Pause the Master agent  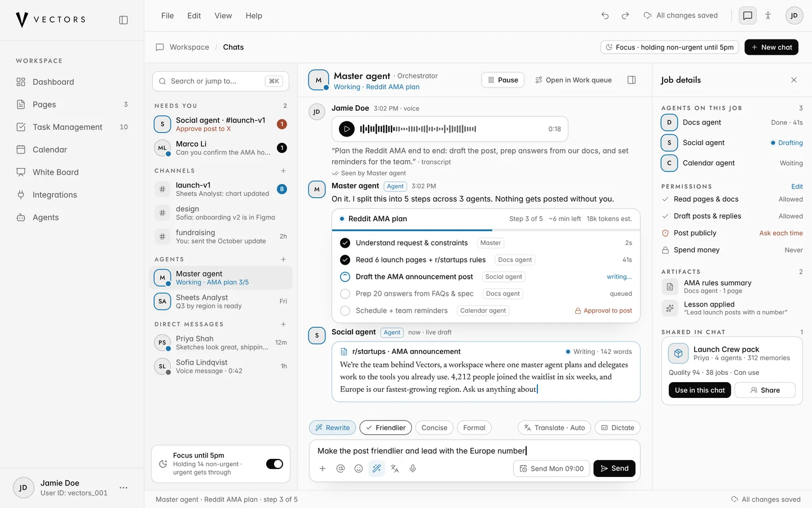503,80
